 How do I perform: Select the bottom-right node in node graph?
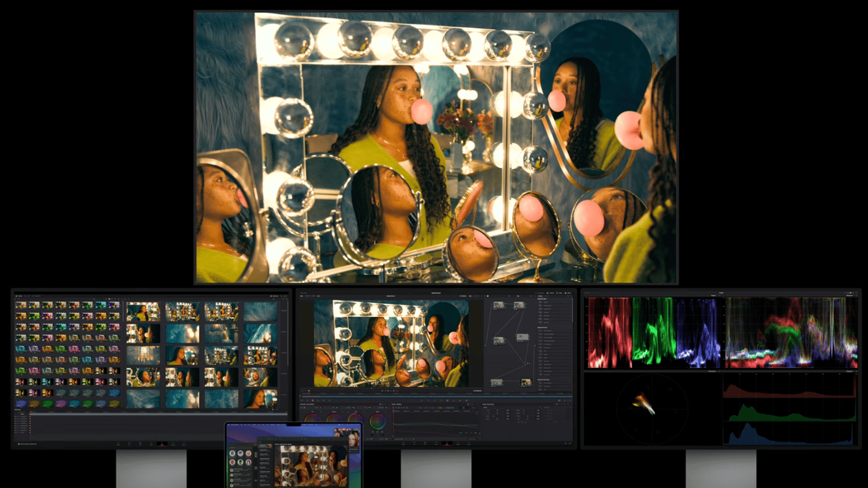tap(526, 383)
